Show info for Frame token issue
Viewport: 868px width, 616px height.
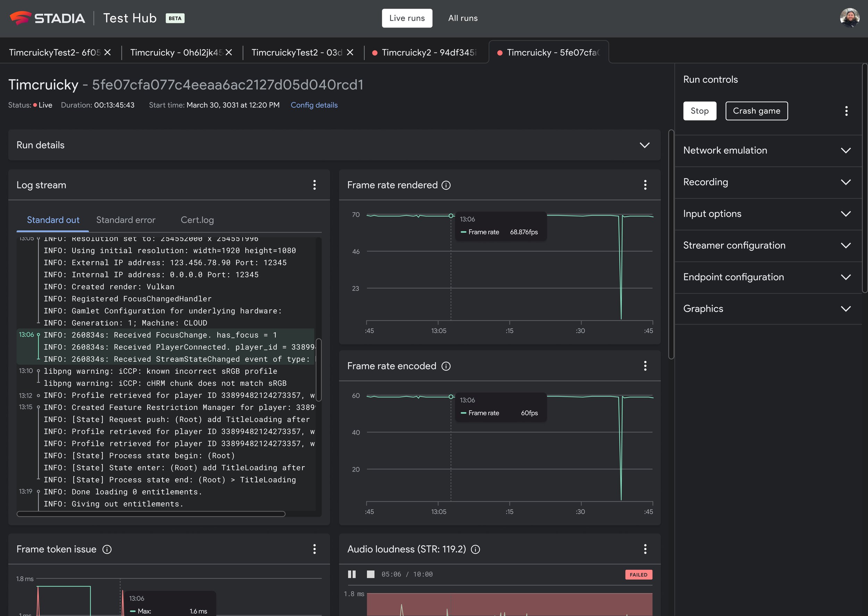point(107,549)
